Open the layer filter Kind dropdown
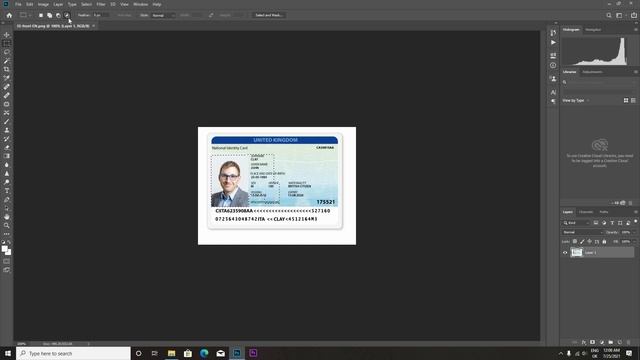Image resolution: width=640 pixels, height=360 pixels. click(x=576, y=223)
